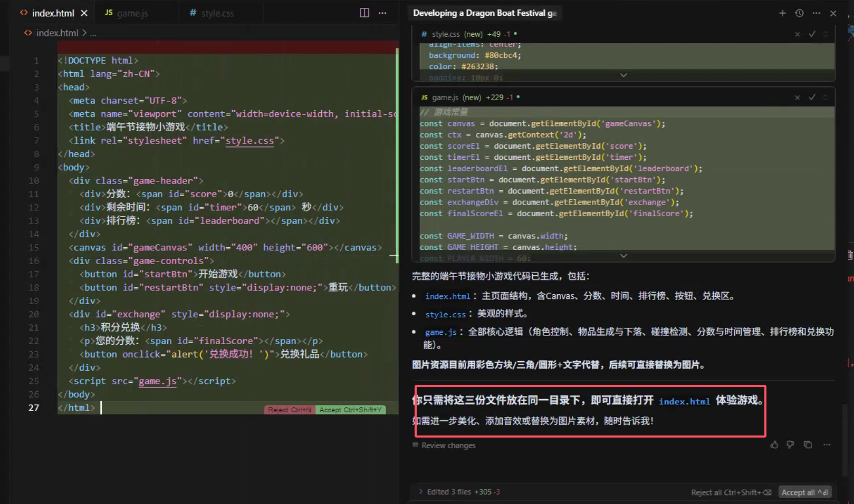Viewport: 854px width, 504px height.
Task: Expand the style.css code preview chevron
Action: click(x=623, y=75)
